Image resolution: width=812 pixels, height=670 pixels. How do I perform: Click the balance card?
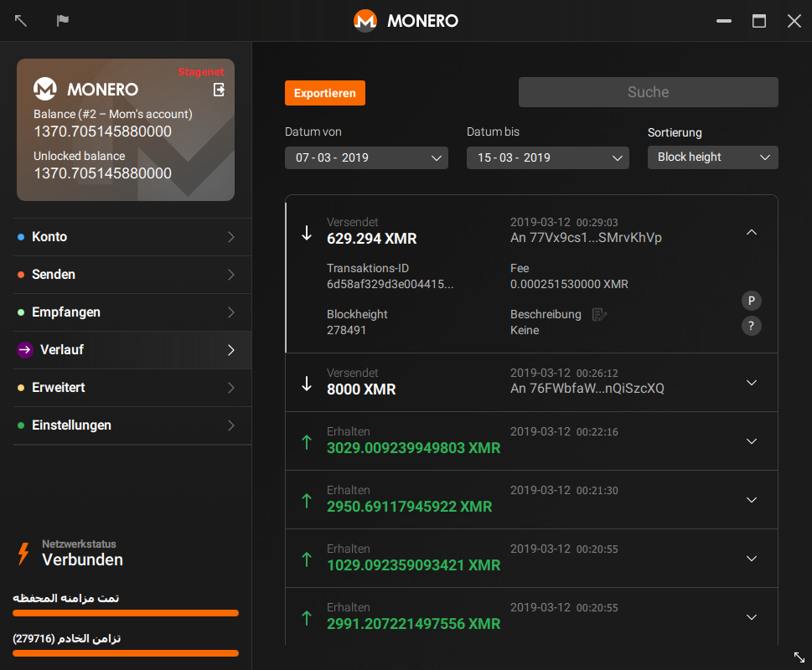point(126,130)
